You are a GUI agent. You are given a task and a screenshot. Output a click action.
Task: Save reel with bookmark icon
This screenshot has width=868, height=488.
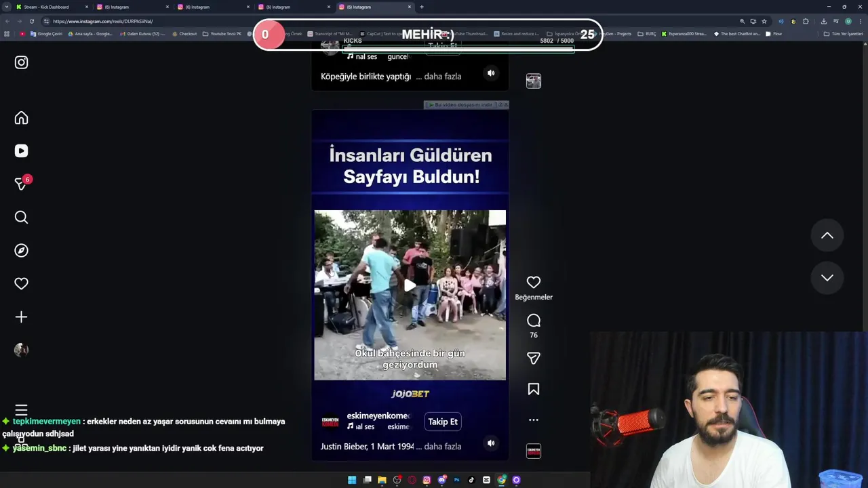[534, 389]
